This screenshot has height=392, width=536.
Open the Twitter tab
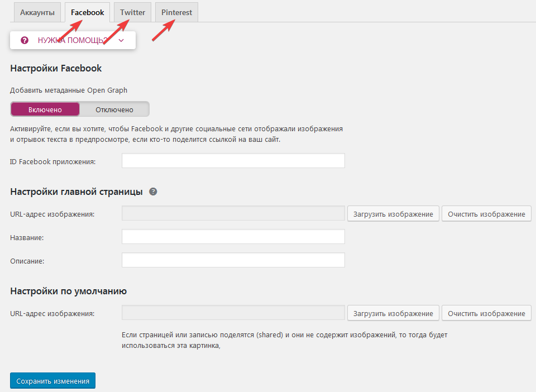pyautogui.click(x=133, y=12)
